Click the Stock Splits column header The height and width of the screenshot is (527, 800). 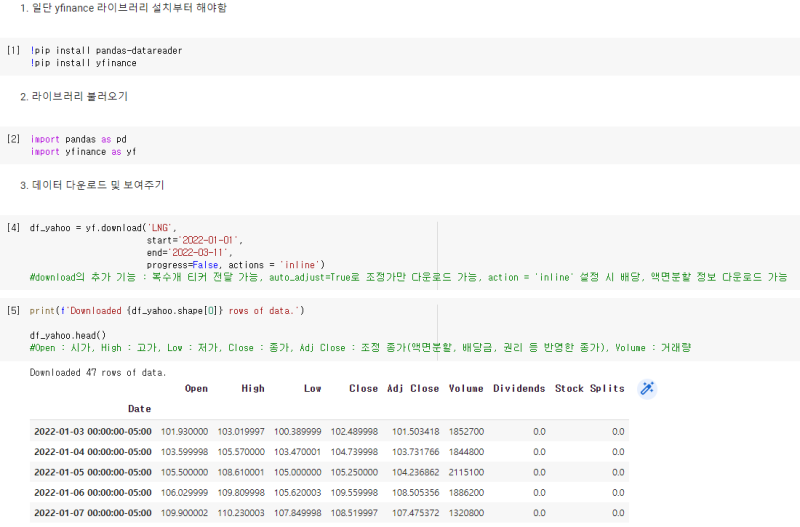(589, 388)
